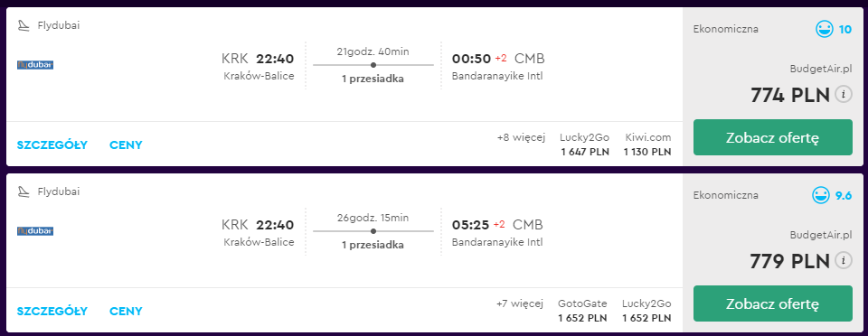Click the info icon beside 779 PLN
The width and height of the screenshot is (868, 336).
(844, 260)
